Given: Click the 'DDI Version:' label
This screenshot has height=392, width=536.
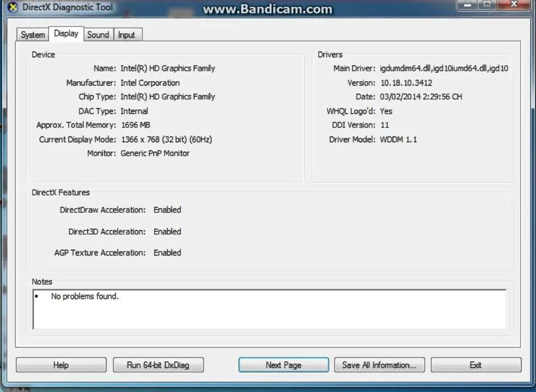Looking at the screenshot, I should [354, 125].
